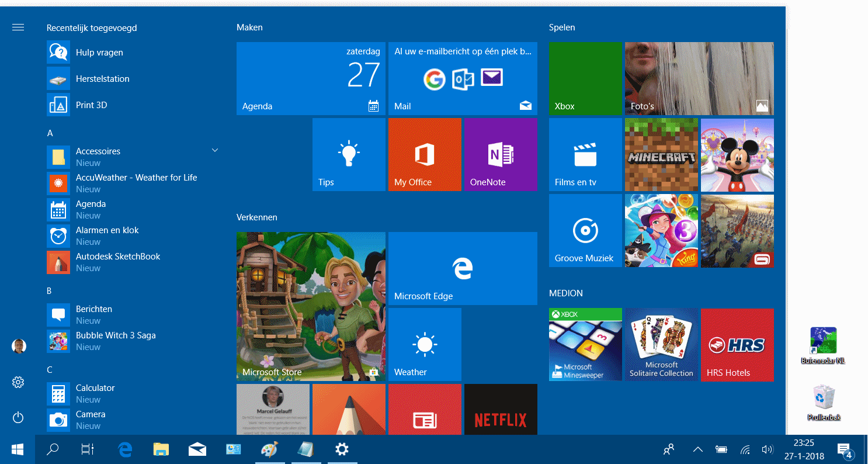Image resolution: width=868 pixels, height=464 pixels.
Task: Open the red news tile
Action: 425,409
